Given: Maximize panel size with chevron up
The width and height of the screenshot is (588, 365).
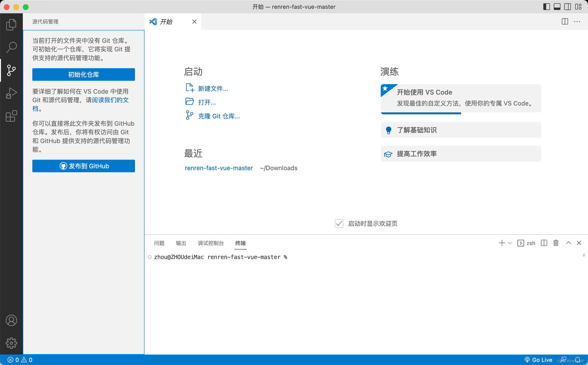Looking at the screenshot, I should click(568, 243).
